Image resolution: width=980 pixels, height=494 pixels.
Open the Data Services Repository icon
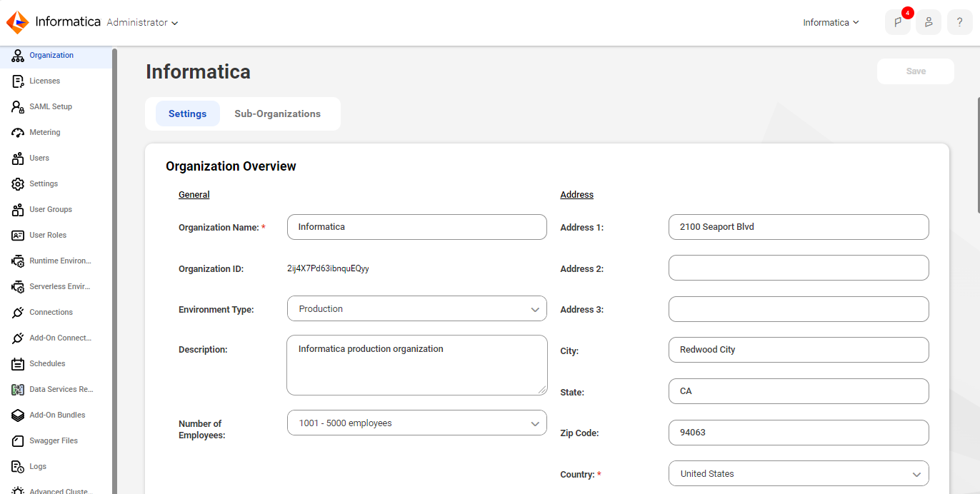tap(18, 390)
